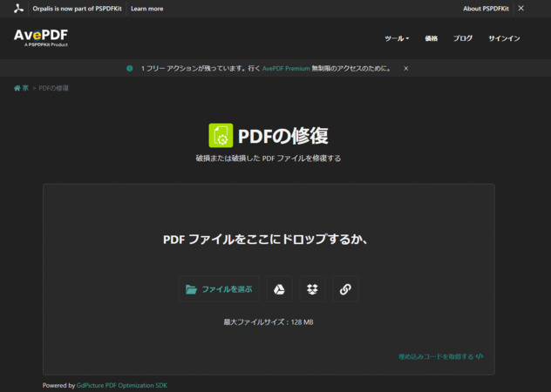551x392 pixels.
Task: Click the Google Drive upload icon
Action: click(281, 289)
